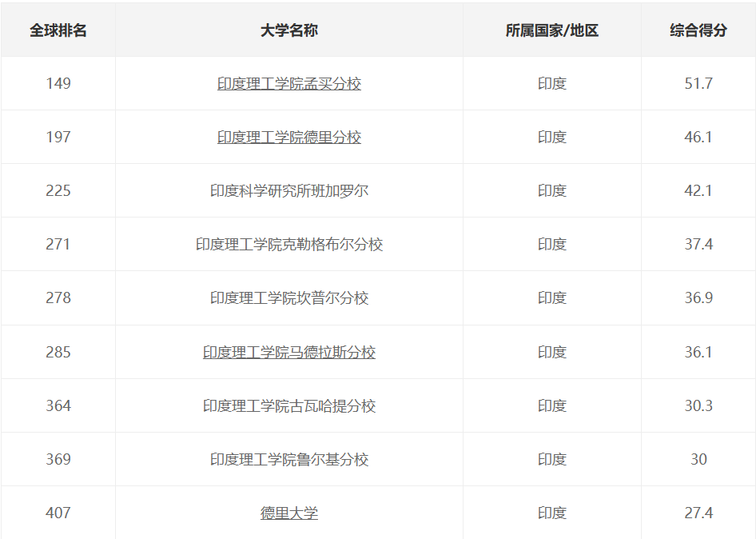Click the rank cell 271

58,244
